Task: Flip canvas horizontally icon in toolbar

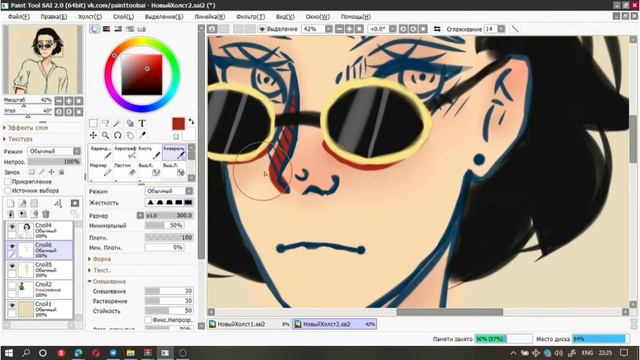Action: (x=437, y=29)
